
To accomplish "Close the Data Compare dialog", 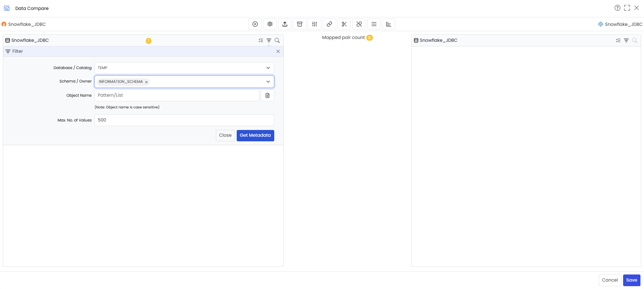I will coord(637,8).
